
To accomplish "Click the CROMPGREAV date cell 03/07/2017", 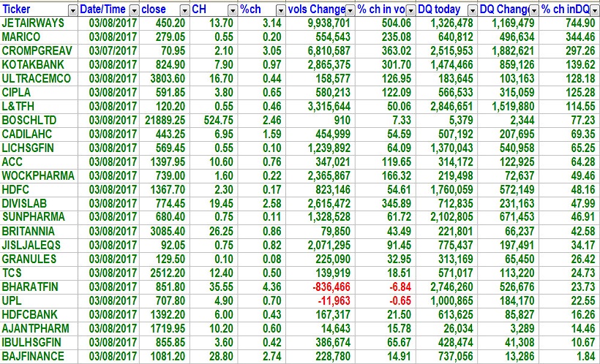I will click(108, 51).
